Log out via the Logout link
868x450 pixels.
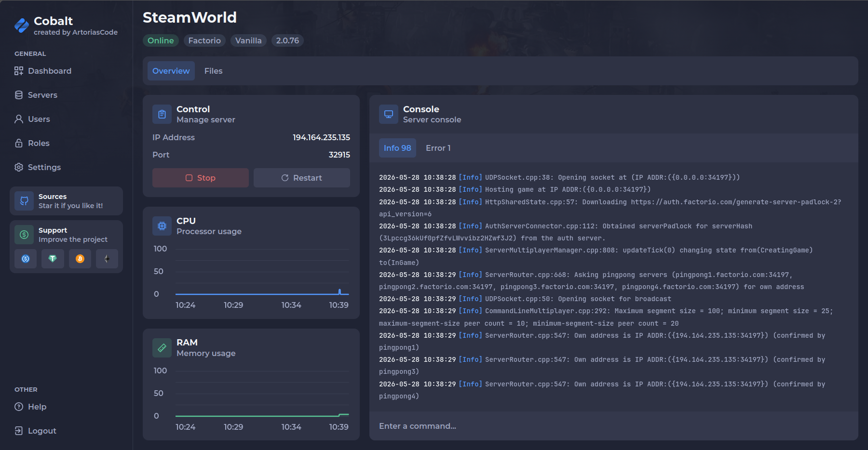point(35,431)
